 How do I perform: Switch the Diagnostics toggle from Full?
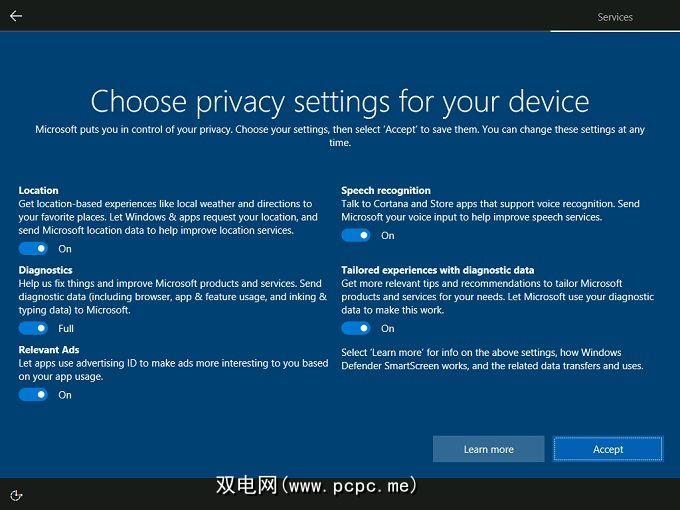pyautogui.click(x=33, y=328)
